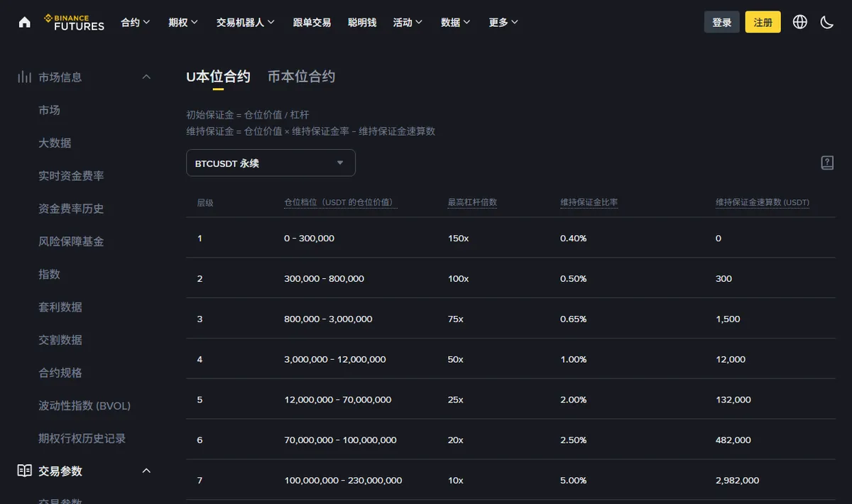Open 合约规格 in sidebar

point(60,373)
